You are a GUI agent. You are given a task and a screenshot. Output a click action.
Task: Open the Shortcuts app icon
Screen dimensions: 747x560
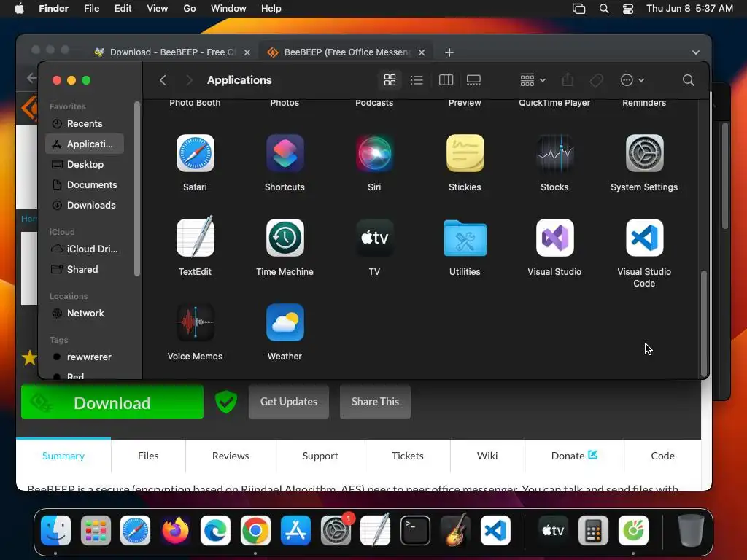tap(285, 153)
